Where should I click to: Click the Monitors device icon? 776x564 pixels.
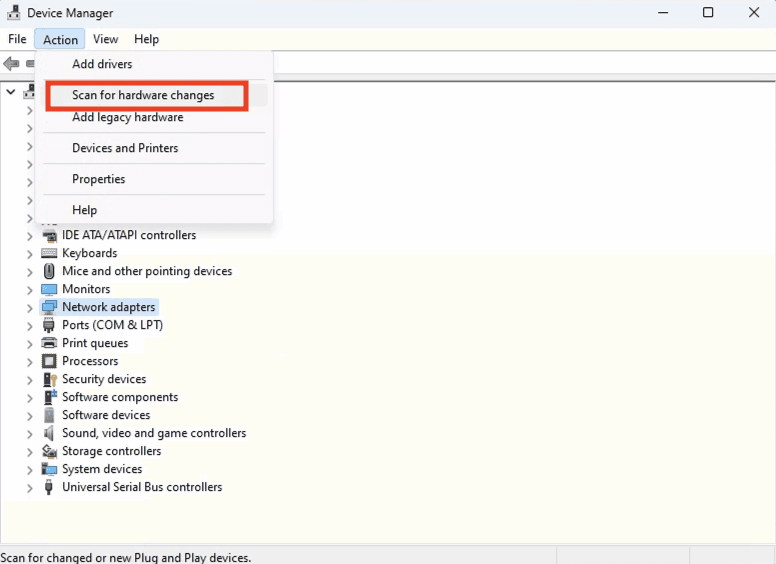click(49, 289)
